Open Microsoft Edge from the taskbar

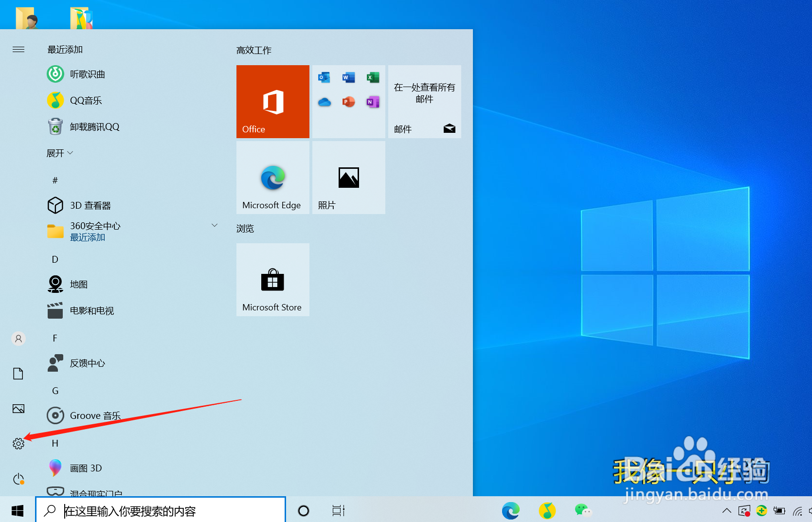pyautogui.click(x=511, y=510)
